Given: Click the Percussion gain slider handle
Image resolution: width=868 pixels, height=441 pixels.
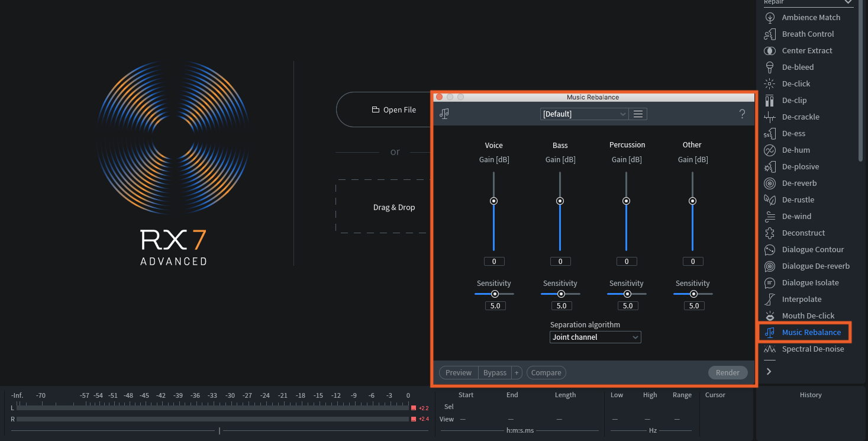Looking at the screenshot, I should (626, 201).
